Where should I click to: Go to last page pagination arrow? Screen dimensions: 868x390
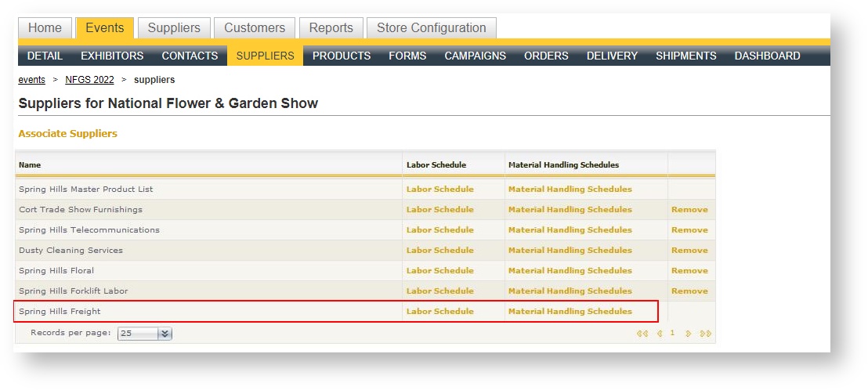tap(706, 334)
